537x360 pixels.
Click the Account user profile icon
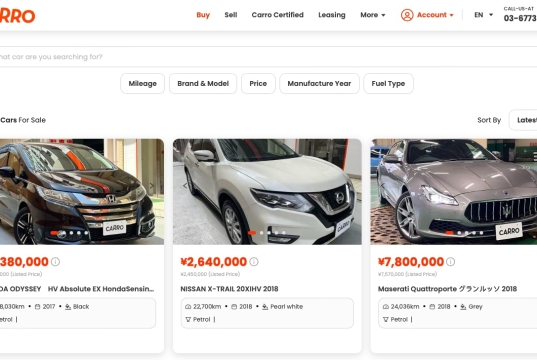[x=407, y=15]
